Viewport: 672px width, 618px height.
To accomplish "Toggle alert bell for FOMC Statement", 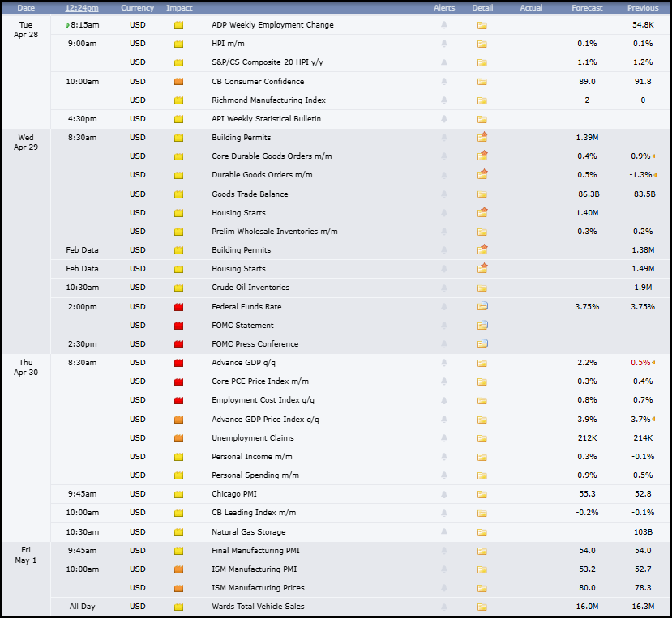I will (x=444, y=326).
